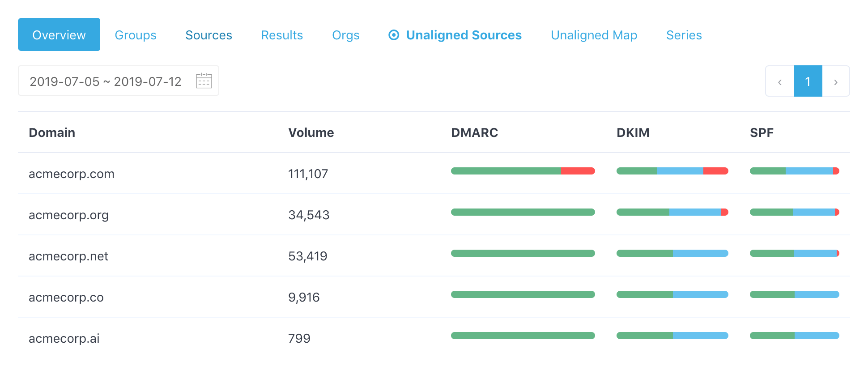868x366 pixels.
Task: Open the acmecorp.org domain row
Action: [x=68, y=215]
